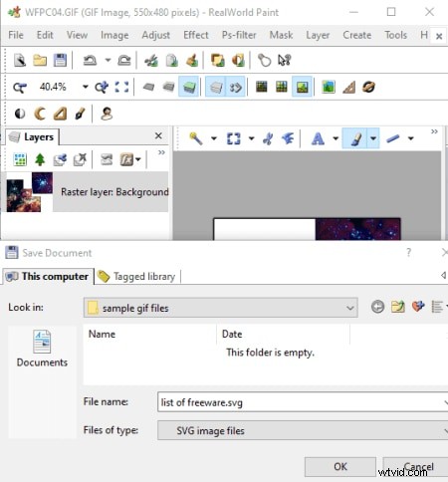
Task: Click the half-circle contrast icon
Action: pos(20,114)
